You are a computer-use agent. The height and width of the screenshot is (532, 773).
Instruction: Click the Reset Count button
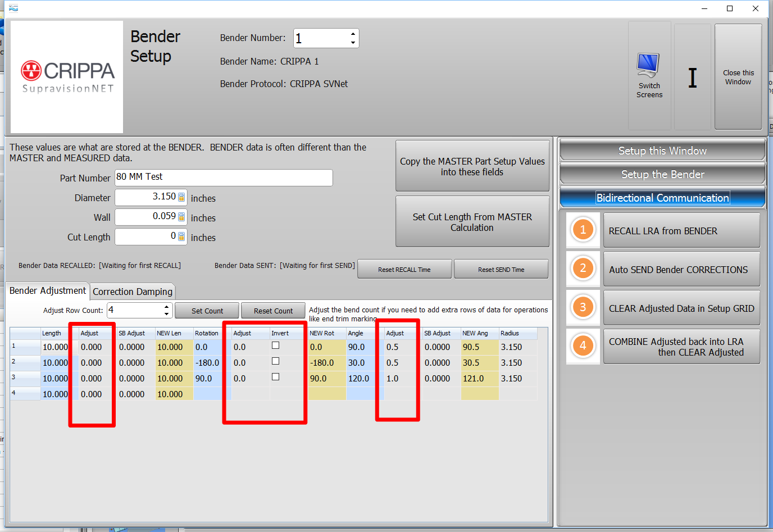(x=273, y=311)
